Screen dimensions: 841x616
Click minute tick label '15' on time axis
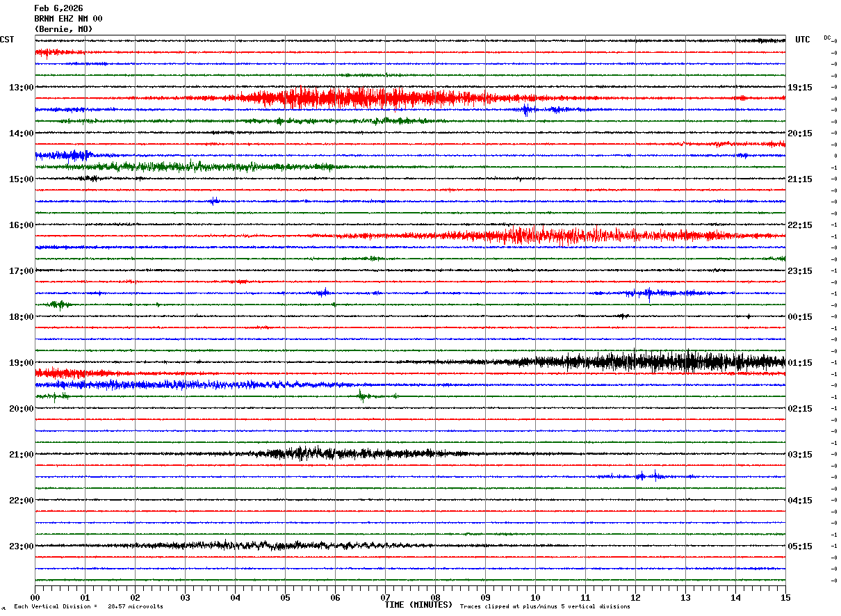(785, 597)
